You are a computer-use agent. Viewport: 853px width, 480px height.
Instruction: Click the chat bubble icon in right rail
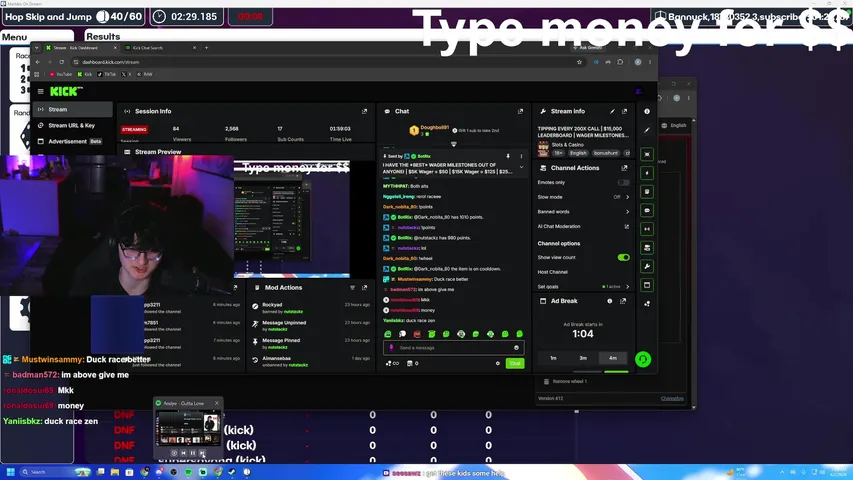647,211
